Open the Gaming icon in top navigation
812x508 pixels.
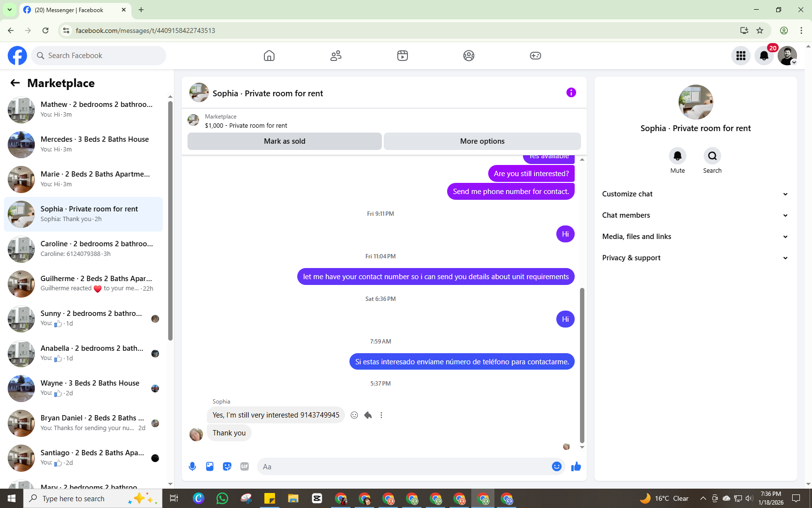coord(536,56)
